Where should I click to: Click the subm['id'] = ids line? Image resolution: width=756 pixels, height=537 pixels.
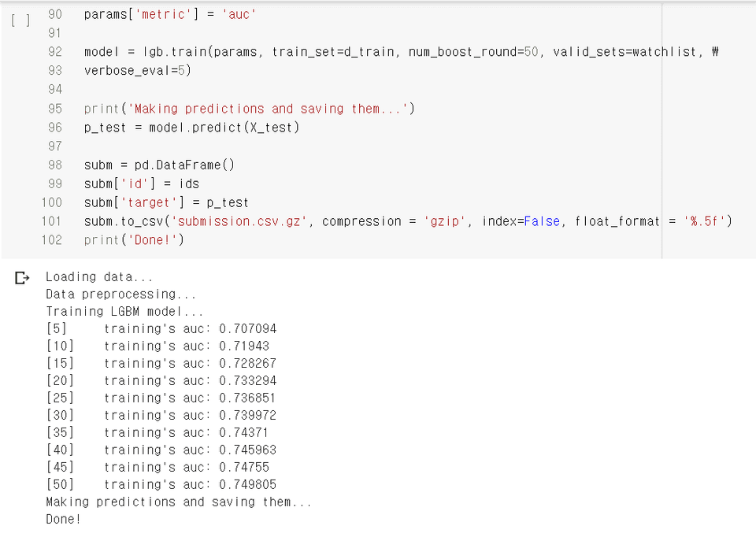tap(141, 183)
